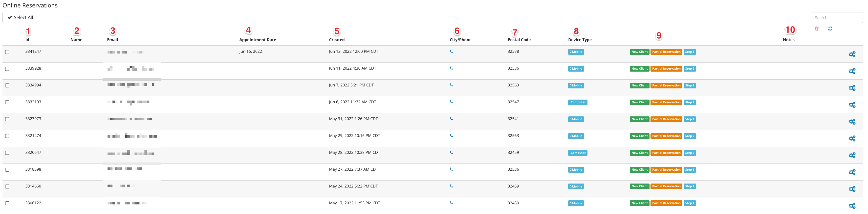Screen dimensions: 868x214
Task: Tick checkbox for reservation 3339928
Action: click(7, 69)
